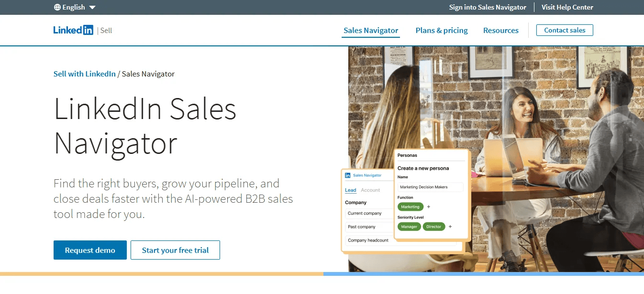Viewport: 644px width, 294px height.
Task: Select the Sales Navigator nav tab
Action: [x=371, y=31]
